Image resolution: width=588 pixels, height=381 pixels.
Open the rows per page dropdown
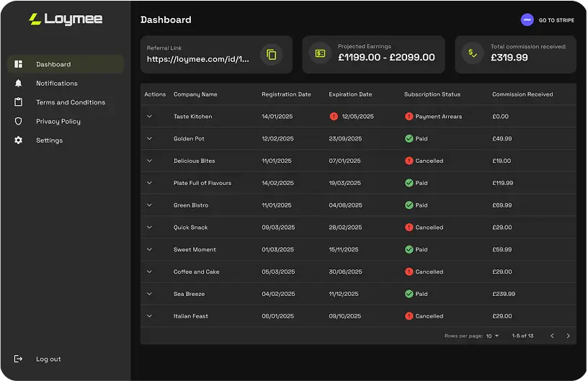click(493, 336)
